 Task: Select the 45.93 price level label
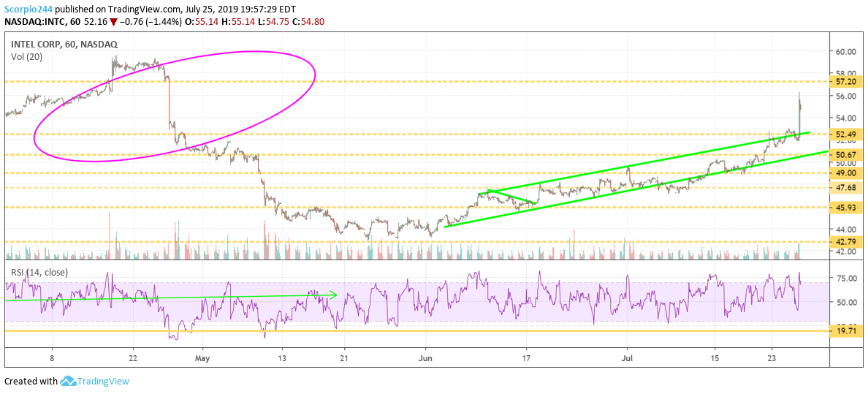(x=846, y=208)
